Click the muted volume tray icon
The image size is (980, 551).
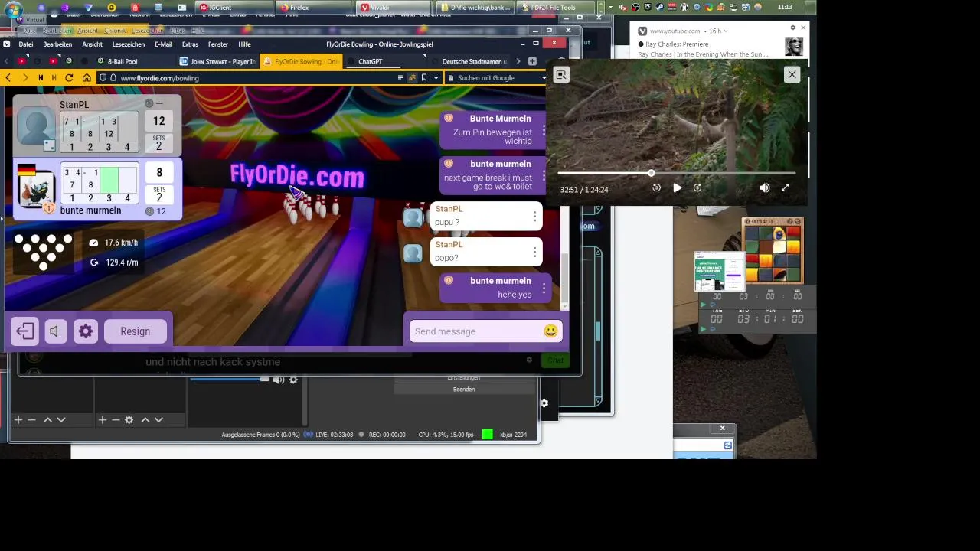(622, 7)
